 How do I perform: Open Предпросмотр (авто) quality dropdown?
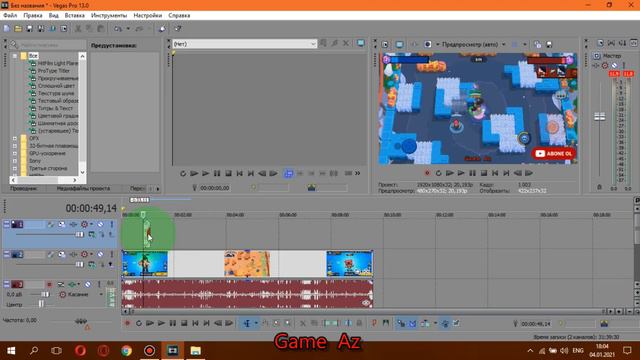(504, 44)
